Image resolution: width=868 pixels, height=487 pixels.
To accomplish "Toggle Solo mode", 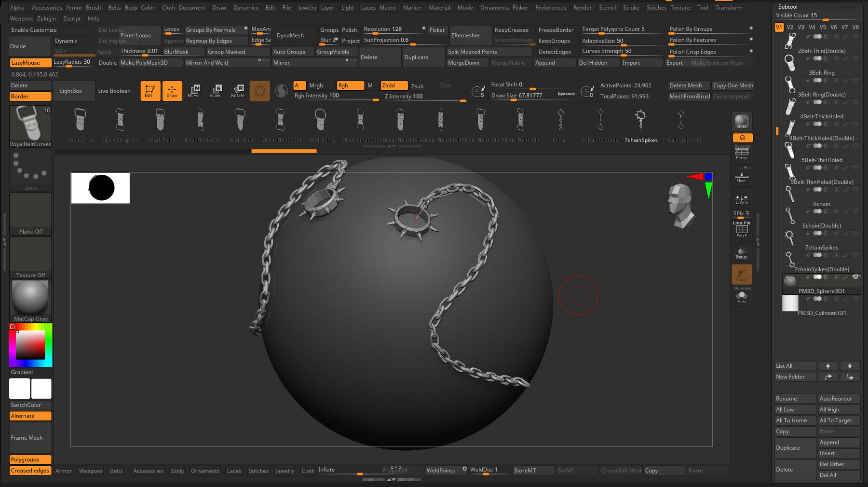I will tap(742, 296).
